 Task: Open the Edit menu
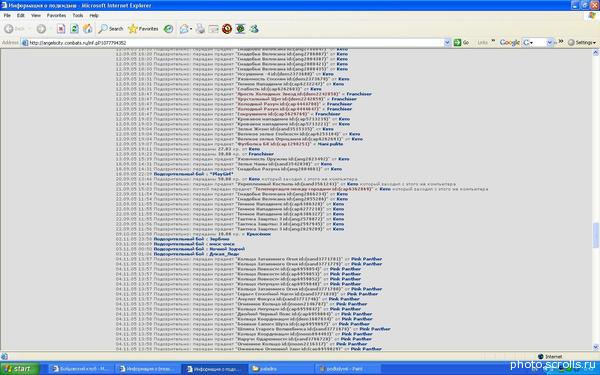(x=21, y=15)
